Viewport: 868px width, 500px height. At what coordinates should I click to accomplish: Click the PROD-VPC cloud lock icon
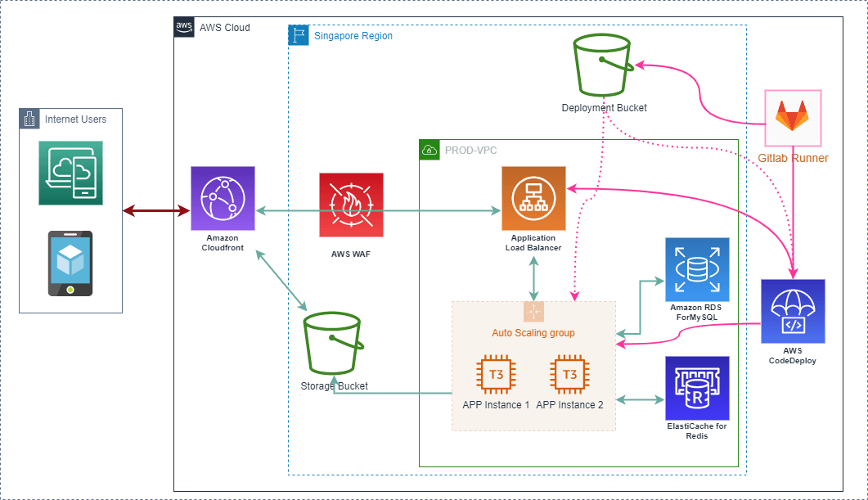(x=430, y=150)
